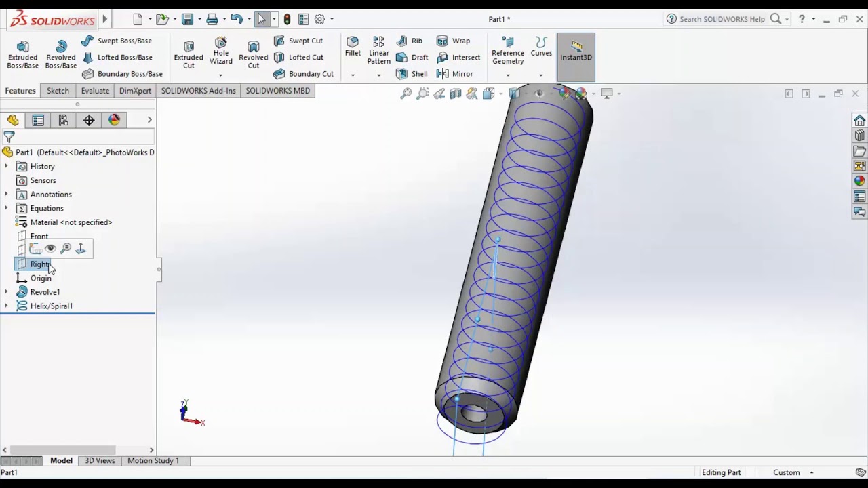Click the feature tree filter icon
This screenshot has height=488, width=868.
coord(9,138)
